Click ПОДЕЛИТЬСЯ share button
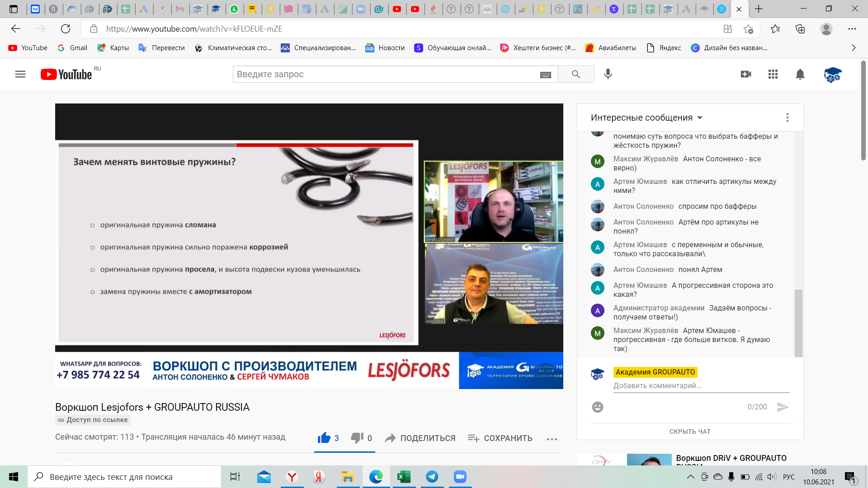Image resolution: width=868 pixels, height=488 pixels. coord(420,438)
